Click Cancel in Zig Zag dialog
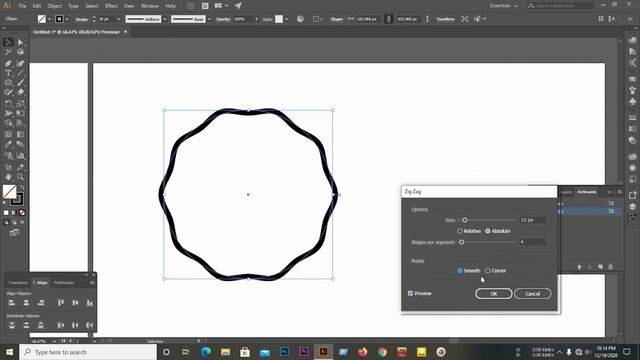 coord(533,294)
